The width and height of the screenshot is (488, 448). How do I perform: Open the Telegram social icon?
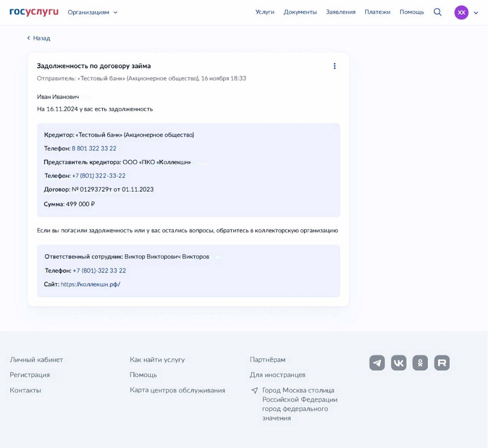click(377, 363)
